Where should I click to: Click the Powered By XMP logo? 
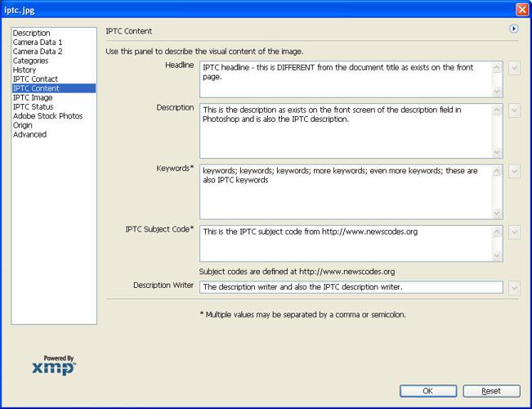pyautogui.click(x=54, y=366)
